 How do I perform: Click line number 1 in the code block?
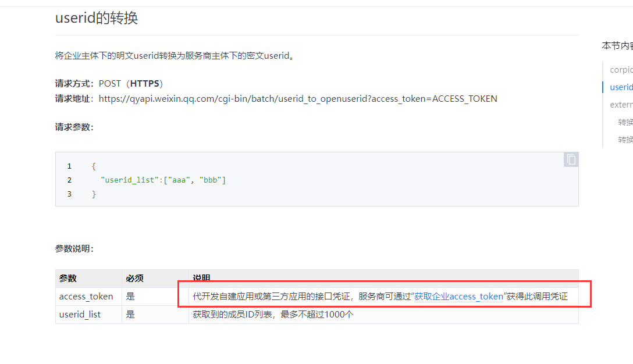tap(69, 166)
